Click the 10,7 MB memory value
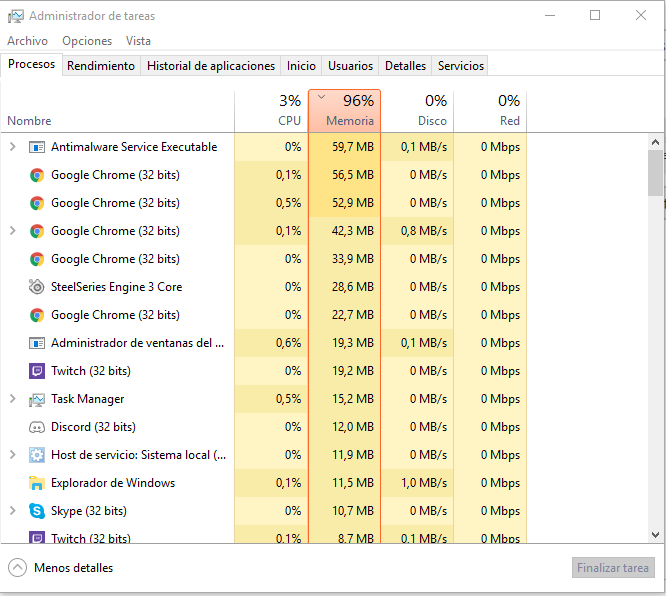The width and height of the screenshot is (666, 596). [x=353, y=511]
